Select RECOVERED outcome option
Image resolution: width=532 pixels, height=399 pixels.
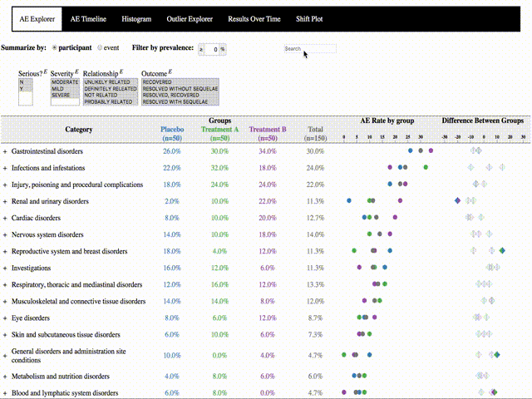[x=180, y=82]
